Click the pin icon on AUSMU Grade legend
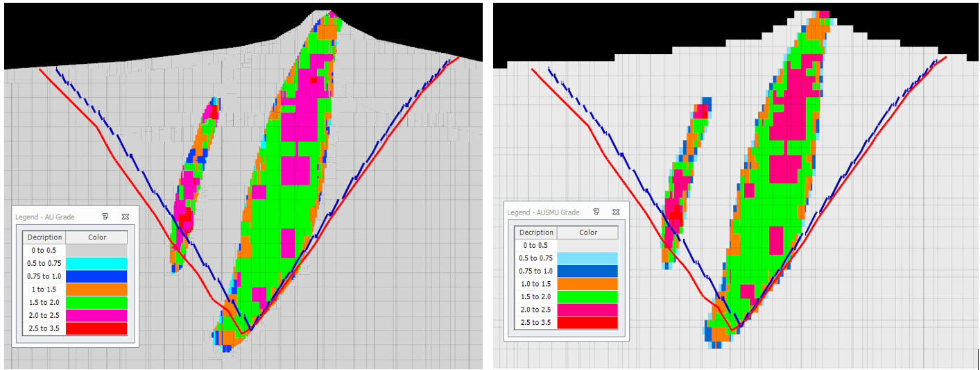This screenshot has width=980, height=370. (596, 212)
